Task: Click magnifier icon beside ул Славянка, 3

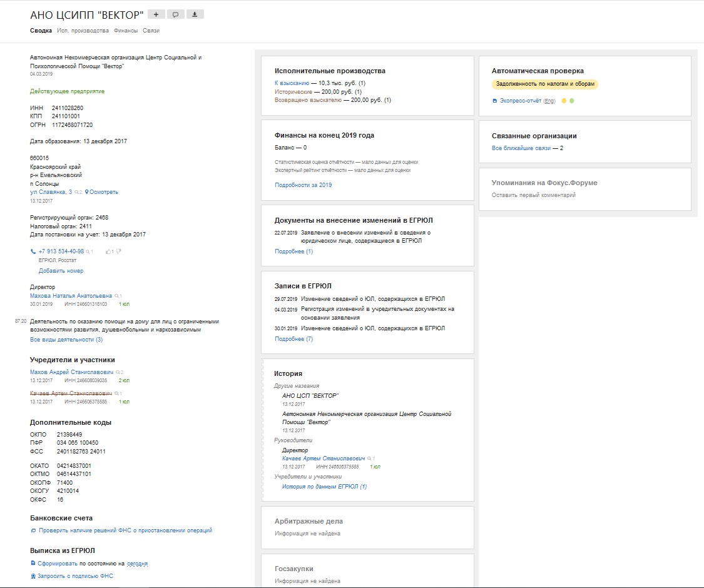Action: tap(78, 193)
